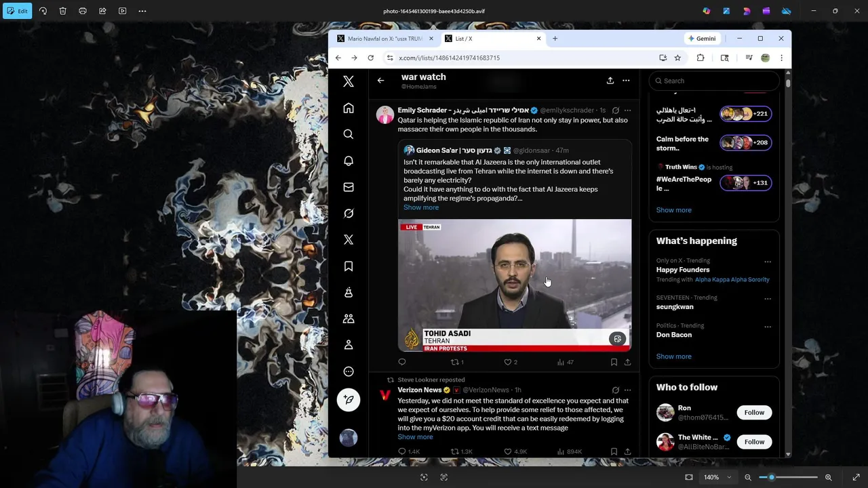
Task: Open war watch list more options
Action: coord(626,81)
